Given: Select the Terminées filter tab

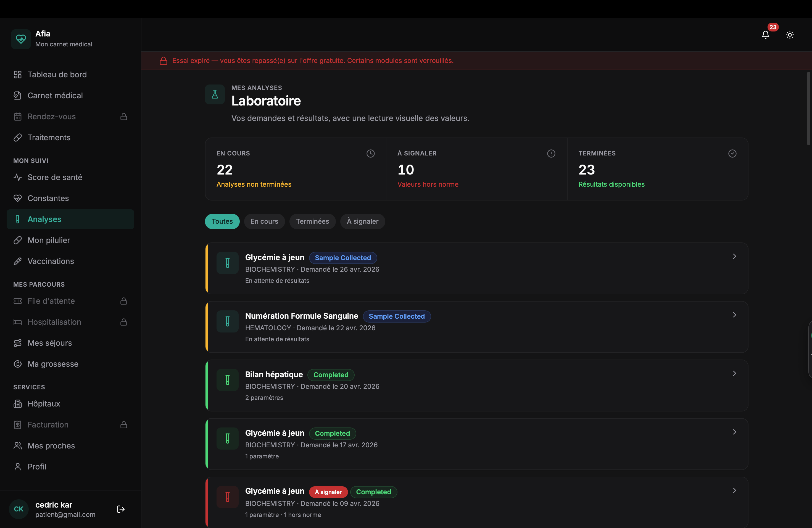Looking at the screenshot, I should tap(313, 221).
